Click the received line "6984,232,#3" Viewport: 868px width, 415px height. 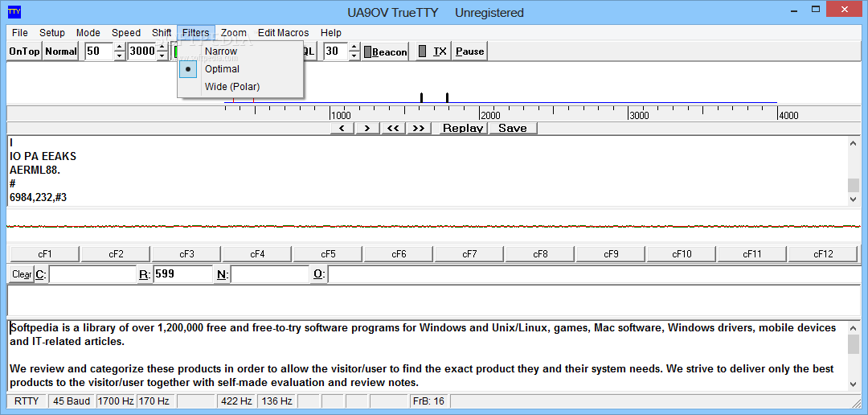click(x=39, y=197)
